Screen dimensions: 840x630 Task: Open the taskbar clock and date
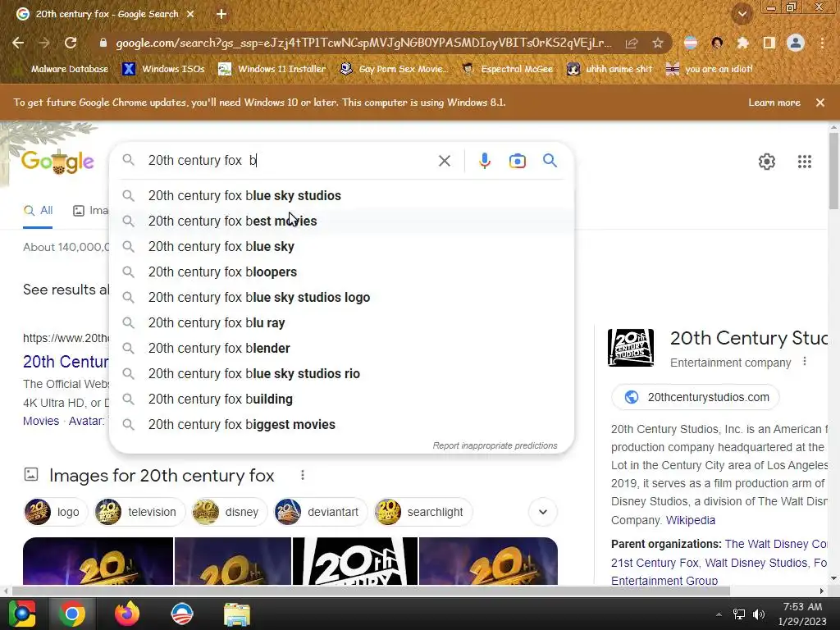tap(802, 614)
